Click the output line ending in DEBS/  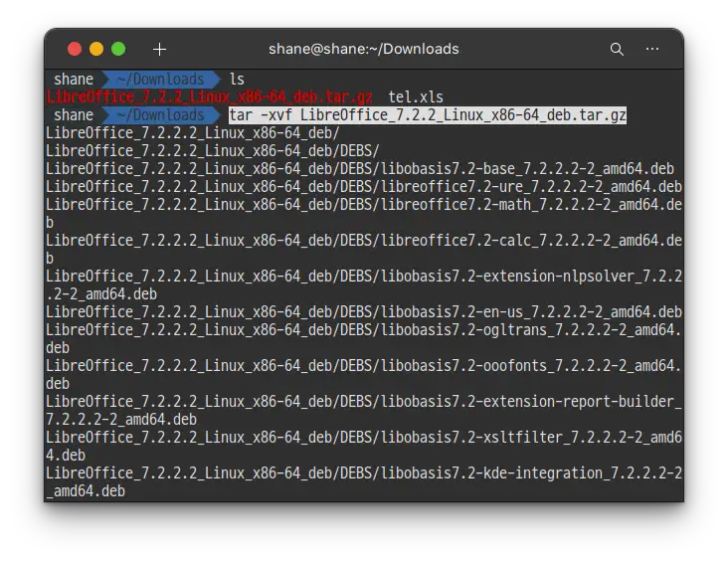(x=213, y=151)
